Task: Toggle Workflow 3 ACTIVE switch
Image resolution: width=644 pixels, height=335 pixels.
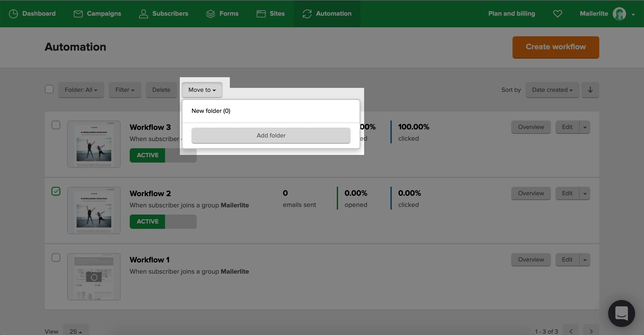Action: point(163,155)
